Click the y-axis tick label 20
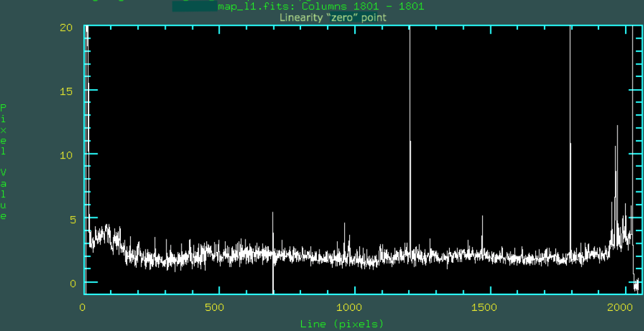This screenshot has height=331, width=644. 66,28
